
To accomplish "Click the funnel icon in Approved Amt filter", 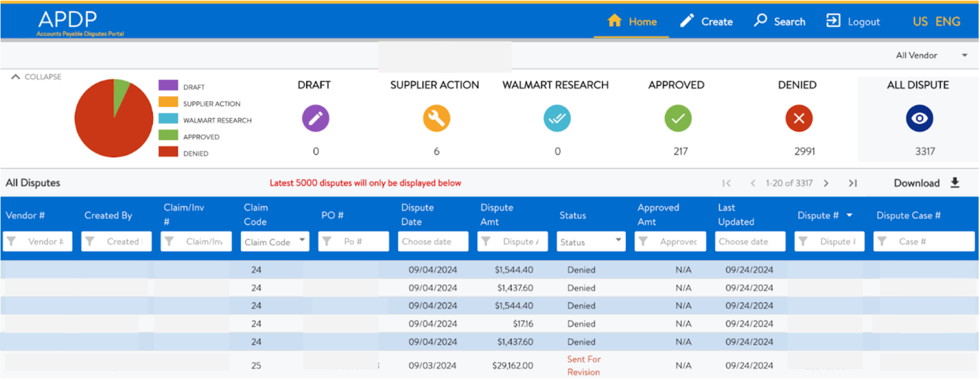I will coord(643,241).
